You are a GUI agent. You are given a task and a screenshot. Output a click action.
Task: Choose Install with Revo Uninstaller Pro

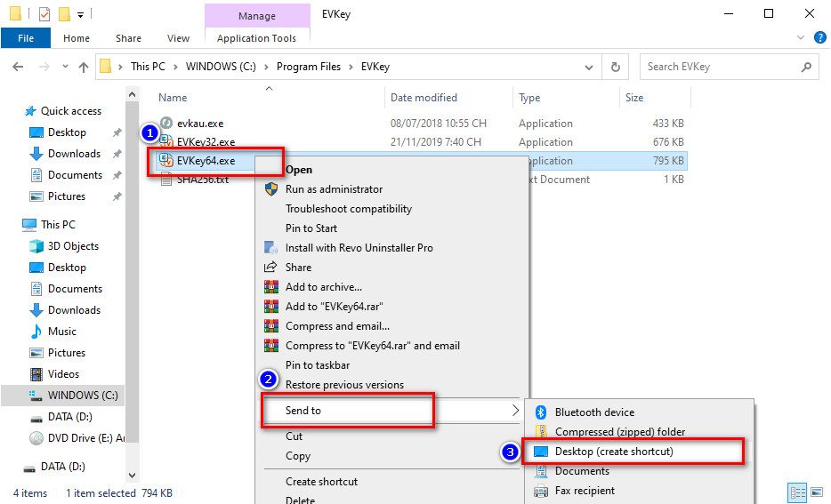tap(359, 248)
